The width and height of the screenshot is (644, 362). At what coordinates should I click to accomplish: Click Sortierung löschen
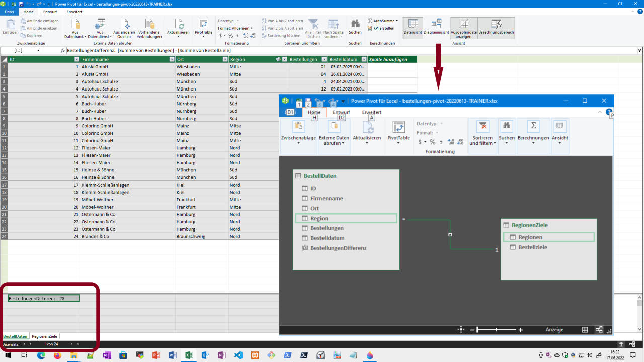[x=281, y=36]
